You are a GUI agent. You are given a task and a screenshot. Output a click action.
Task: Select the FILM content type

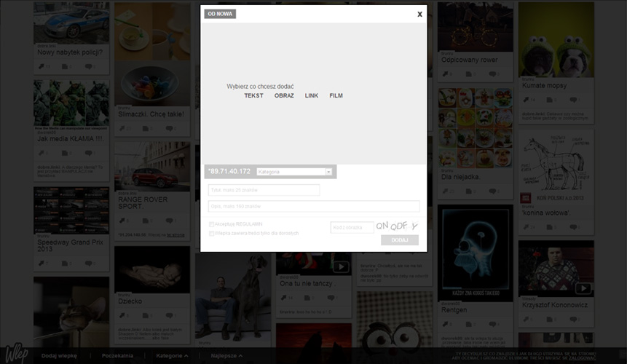[336, 95]
